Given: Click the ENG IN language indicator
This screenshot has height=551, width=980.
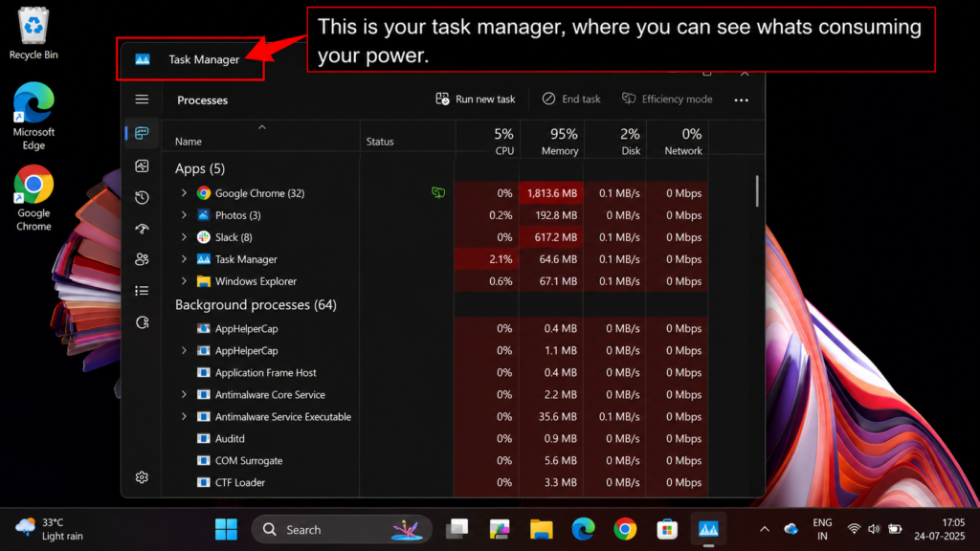Looking at the screenshot, I should [822, 529].
